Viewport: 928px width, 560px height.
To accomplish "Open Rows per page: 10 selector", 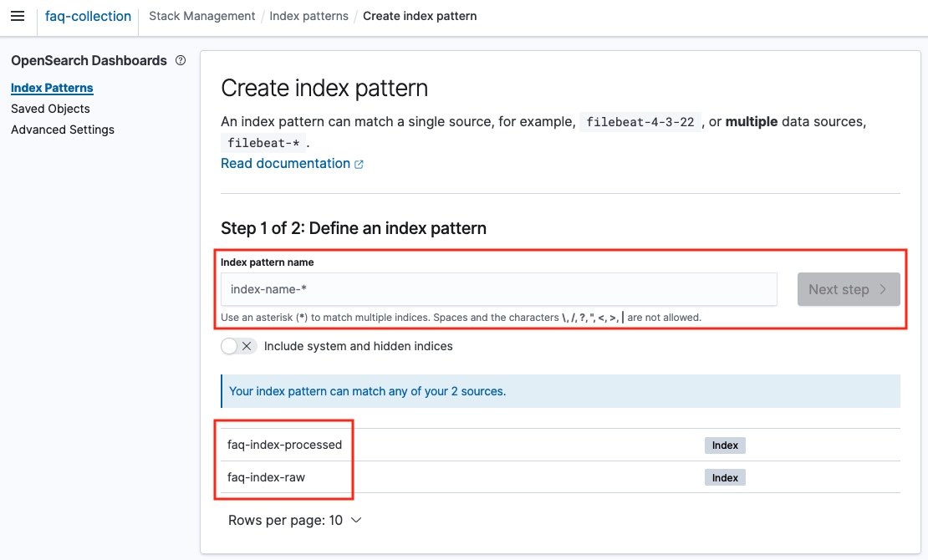I will pyautogui.click(x=295, y=521).
